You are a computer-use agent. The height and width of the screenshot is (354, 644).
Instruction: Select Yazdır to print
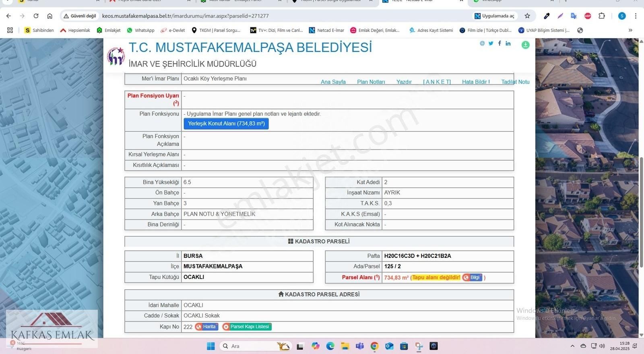click(x=404, y=82)
